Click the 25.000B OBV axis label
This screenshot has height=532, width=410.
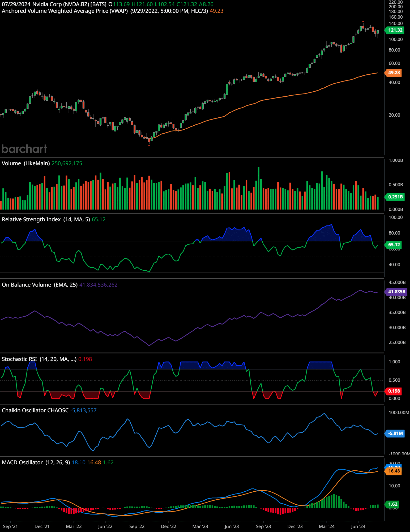click(397, 342)
